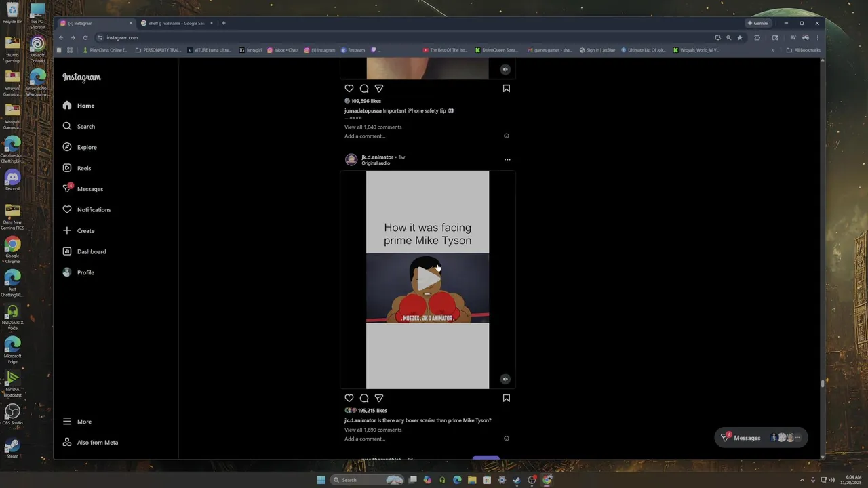Open a new browser tab
Image resolution: width=868 pixels, height=488 pixels.
[x=224, y=23]
